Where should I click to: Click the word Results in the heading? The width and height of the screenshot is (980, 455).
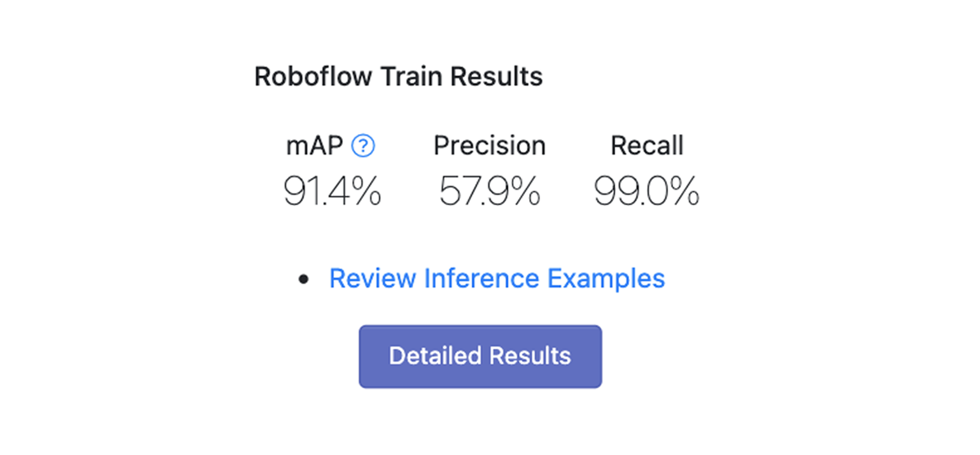pyautogui.click(x=497, y=77)
